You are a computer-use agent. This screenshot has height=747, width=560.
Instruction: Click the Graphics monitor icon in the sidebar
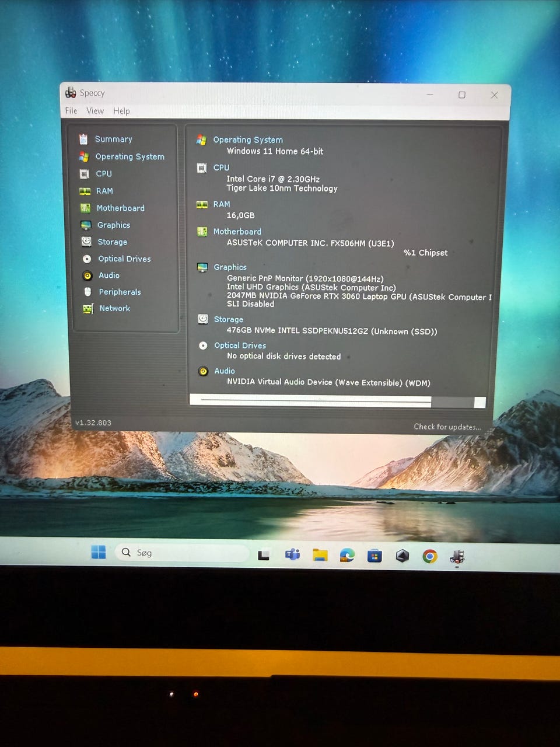coord(86,225)
